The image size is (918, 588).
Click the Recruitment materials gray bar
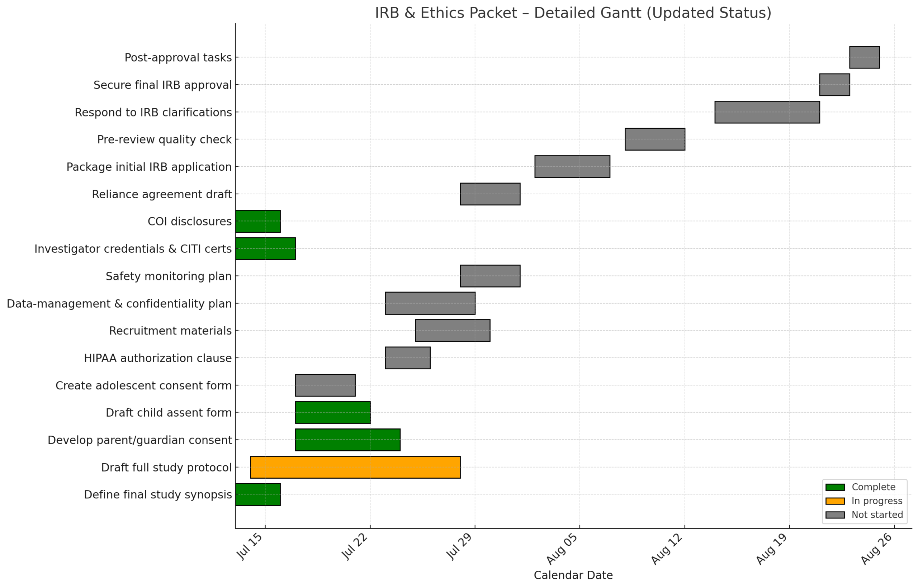(453, 330)
